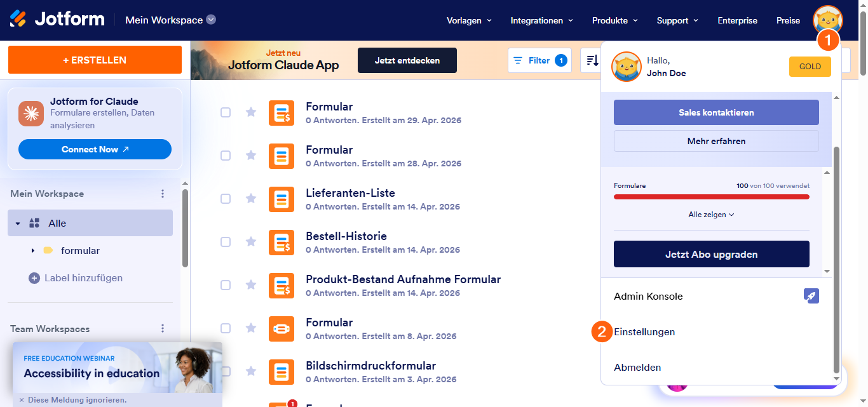The height and width of the screenshot is (407, 868).
Task: Select the formular label in sidebar
Action: pos(80,251)
